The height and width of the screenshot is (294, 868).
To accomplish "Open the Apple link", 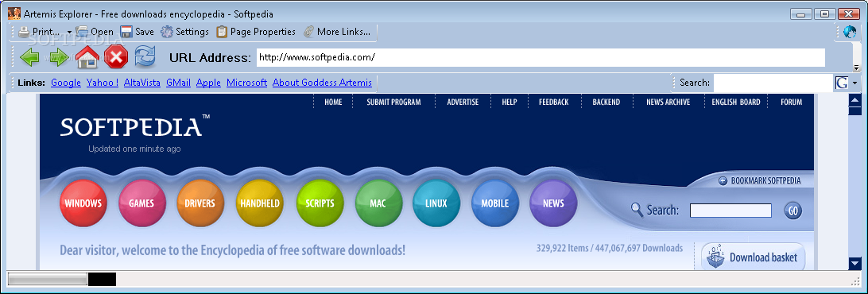I will [209, 83].
